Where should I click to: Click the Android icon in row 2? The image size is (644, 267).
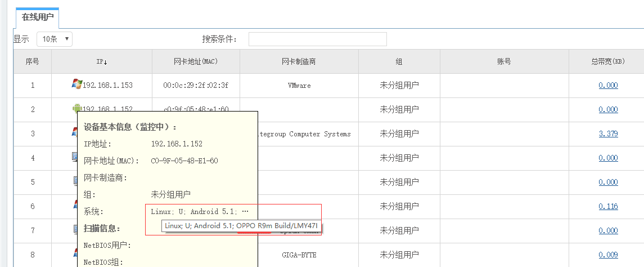coord(77,108)
